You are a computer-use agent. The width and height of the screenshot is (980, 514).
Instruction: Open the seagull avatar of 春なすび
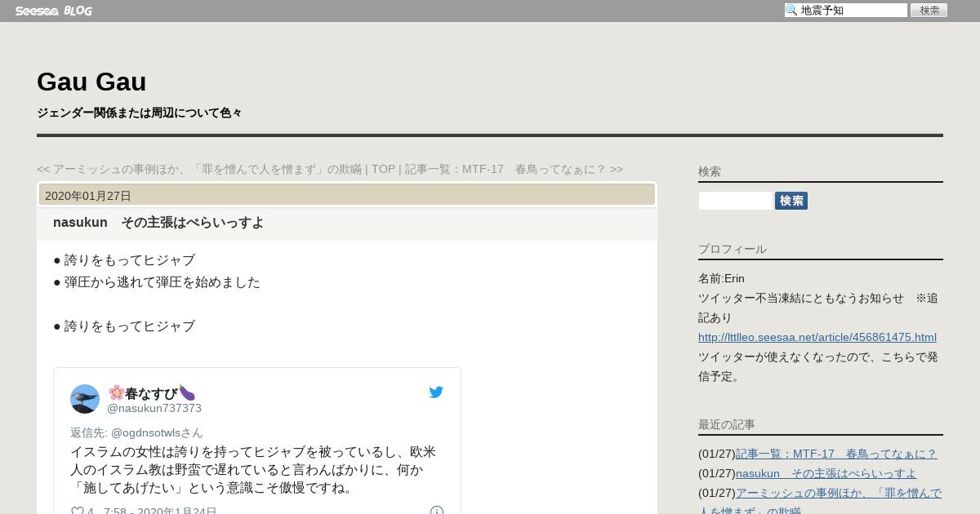tap(85, 399)
